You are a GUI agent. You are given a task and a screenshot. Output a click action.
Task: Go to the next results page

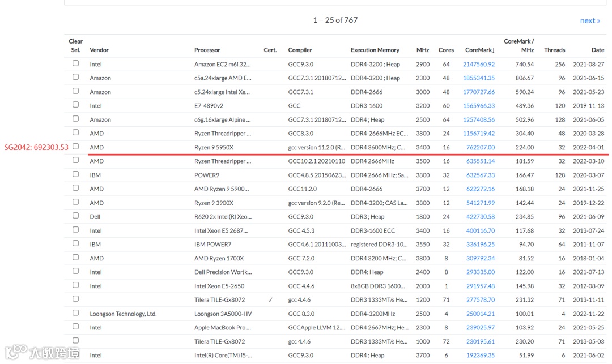point(590,20)
